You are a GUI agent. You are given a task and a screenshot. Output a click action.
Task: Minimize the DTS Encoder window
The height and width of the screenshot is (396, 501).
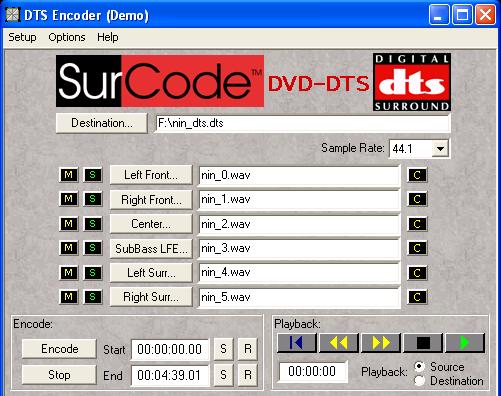click(439, 15)
